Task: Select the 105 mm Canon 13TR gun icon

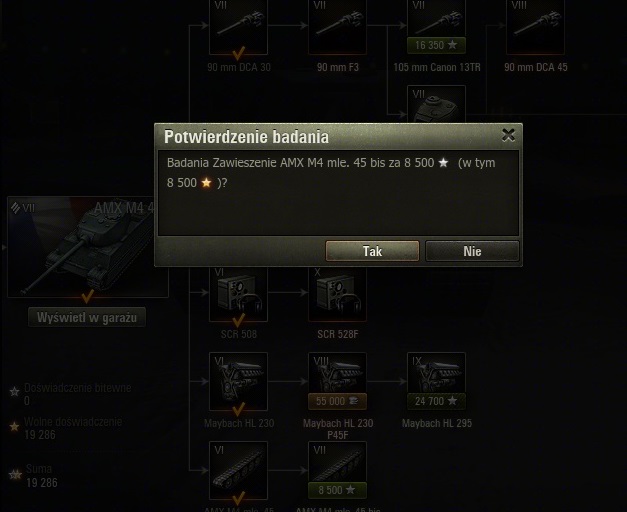Action: point(436,18)
